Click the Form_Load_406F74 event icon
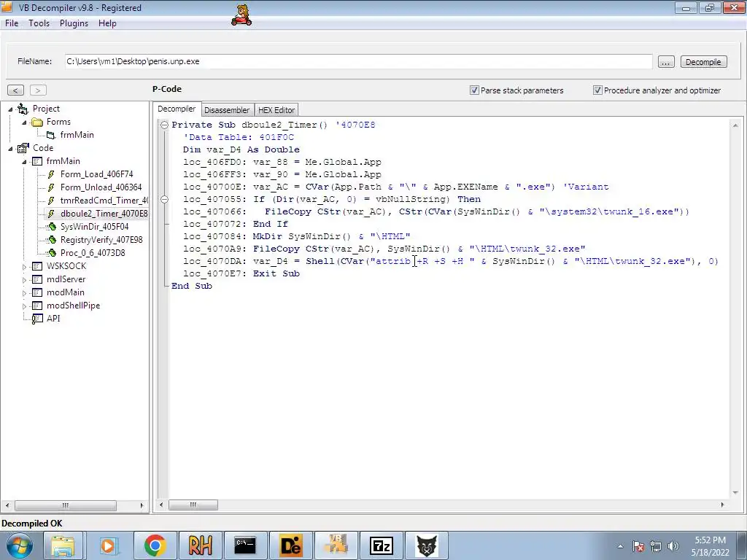 [51, 174]
